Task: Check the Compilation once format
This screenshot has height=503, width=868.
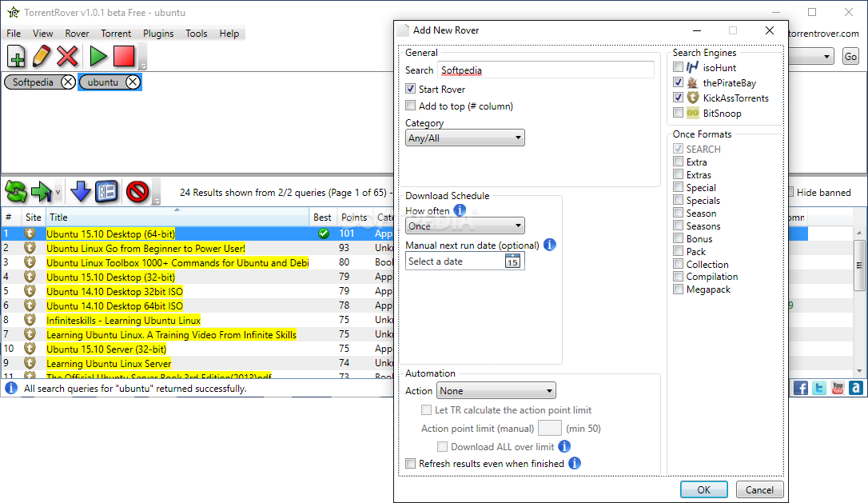Action: [678, 276]
